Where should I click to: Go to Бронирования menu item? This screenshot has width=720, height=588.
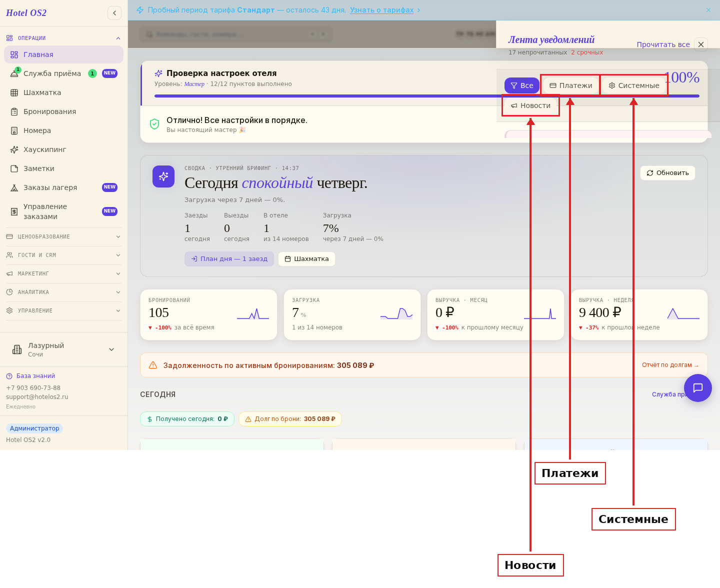pyautogui.click(x=63, y=111)
